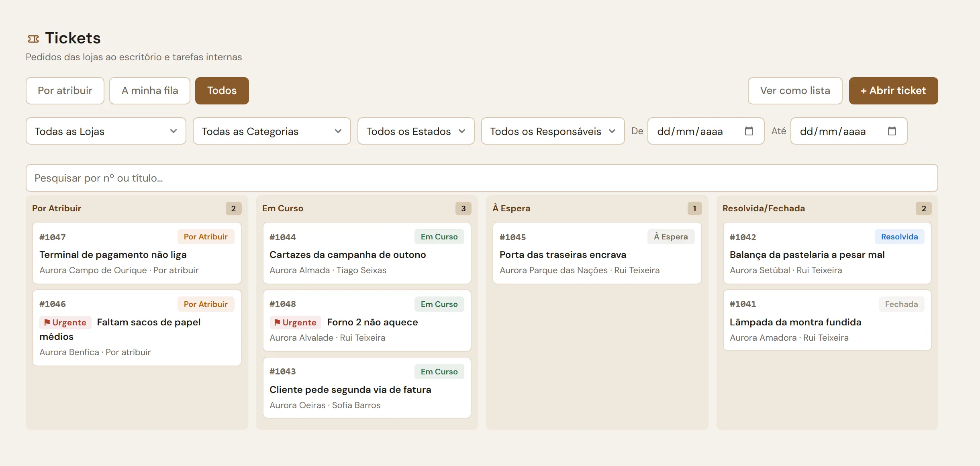Expand the Todos os Responsáveis dropdown

553,131
